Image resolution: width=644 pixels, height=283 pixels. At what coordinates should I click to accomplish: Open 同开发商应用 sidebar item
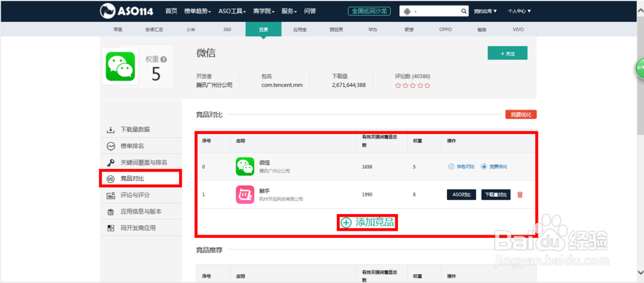coord(141,228)
